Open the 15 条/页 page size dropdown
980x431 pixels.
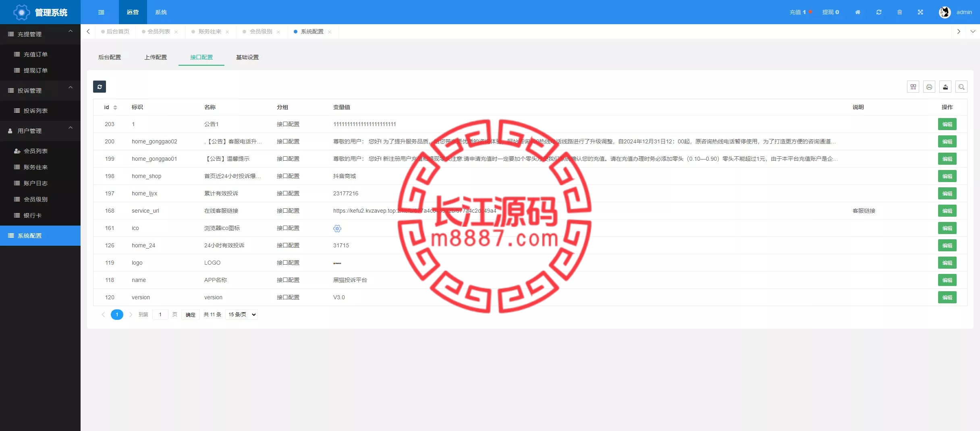pyautogui.click(x=242, y=315)
